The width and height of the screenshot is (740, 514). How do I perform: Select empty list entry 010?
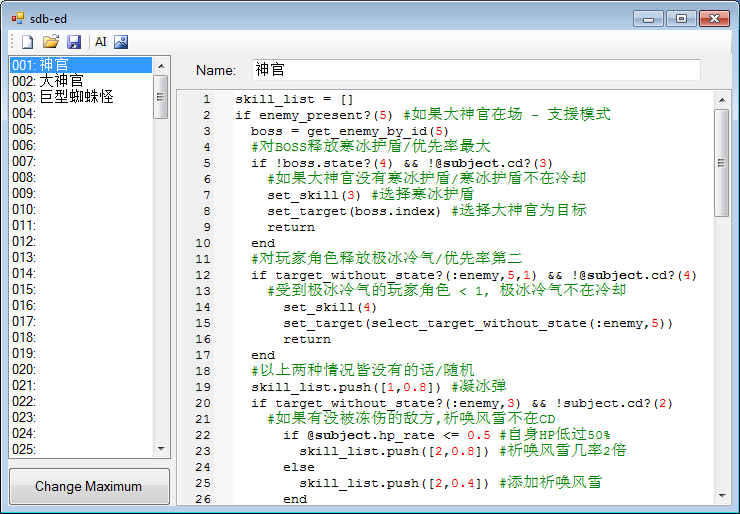(81, 209)
